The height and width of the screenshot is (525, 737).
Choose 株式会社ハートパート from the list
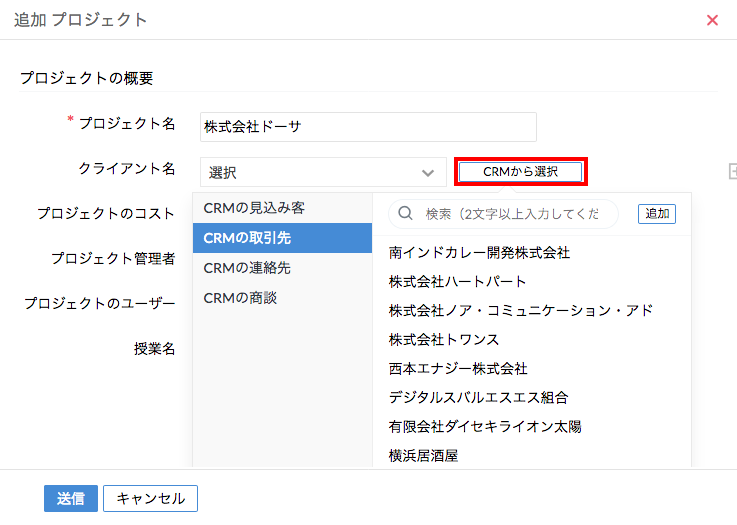click(458, 282)
